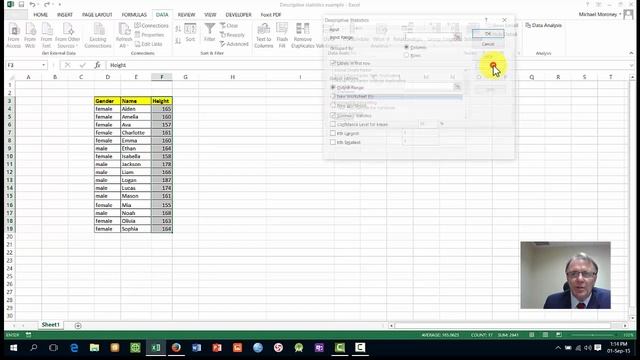Enable Confidence Level for Mean checkbox
Screen dimensions: 640x360
pyautogui.click(x=333, y=124)
